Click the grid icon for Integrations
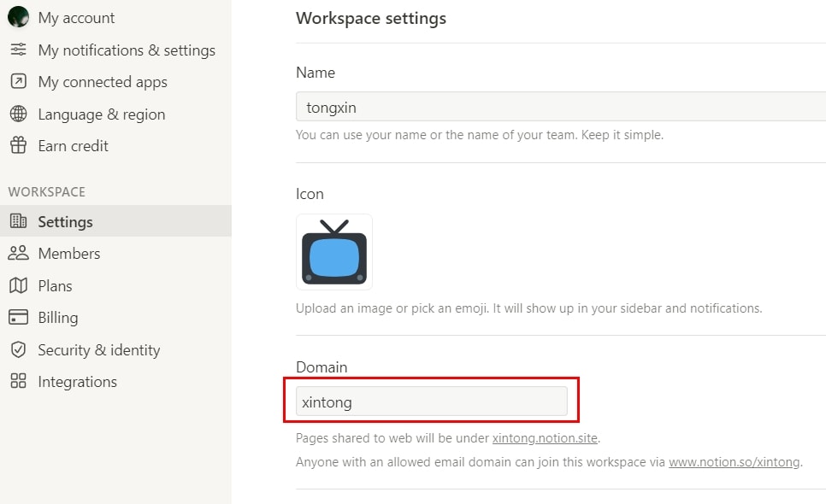The height and width of the screenshot is (504, 826). 19,381
